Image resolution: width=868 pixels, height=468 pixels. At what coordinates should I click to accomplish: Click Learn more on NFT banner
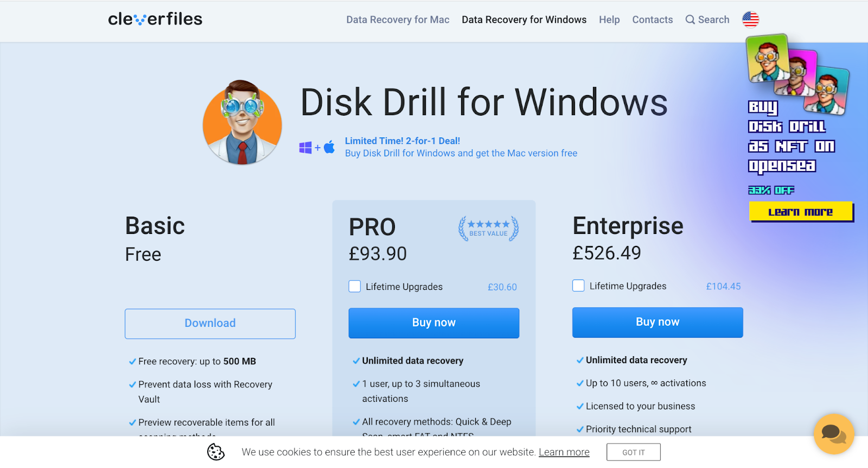801,212
